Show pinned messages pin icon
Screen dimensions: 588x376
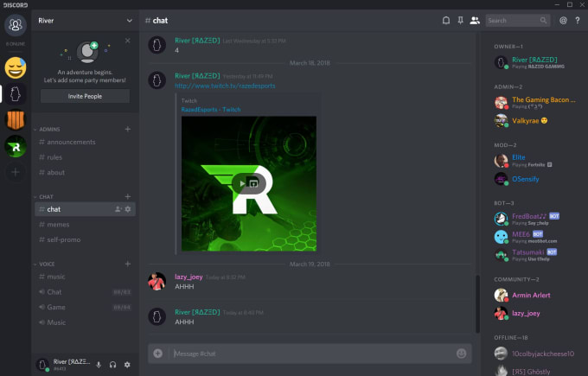[460, 20]
